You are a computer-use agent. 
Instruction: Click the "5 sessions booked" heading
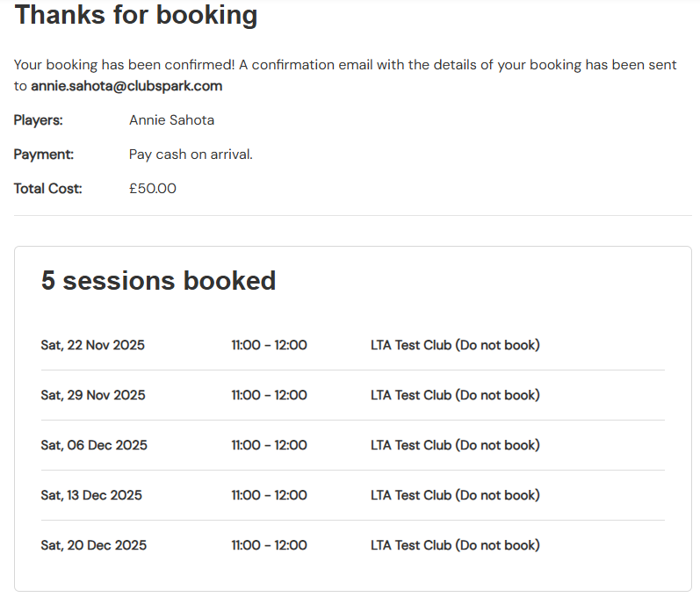158,280
